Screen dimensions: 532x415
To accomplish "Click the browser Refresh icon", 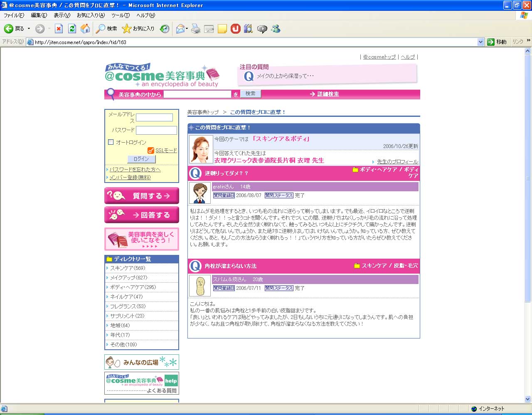I will (72, 29).
